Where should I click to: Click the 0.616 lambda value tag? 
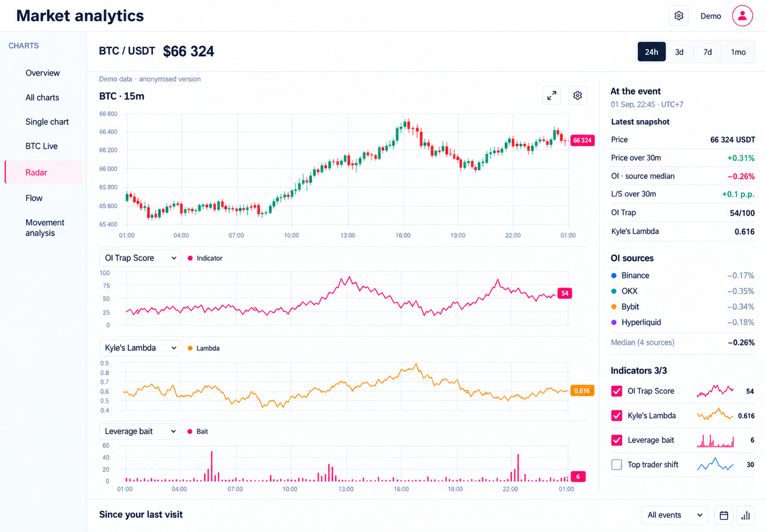581,390
